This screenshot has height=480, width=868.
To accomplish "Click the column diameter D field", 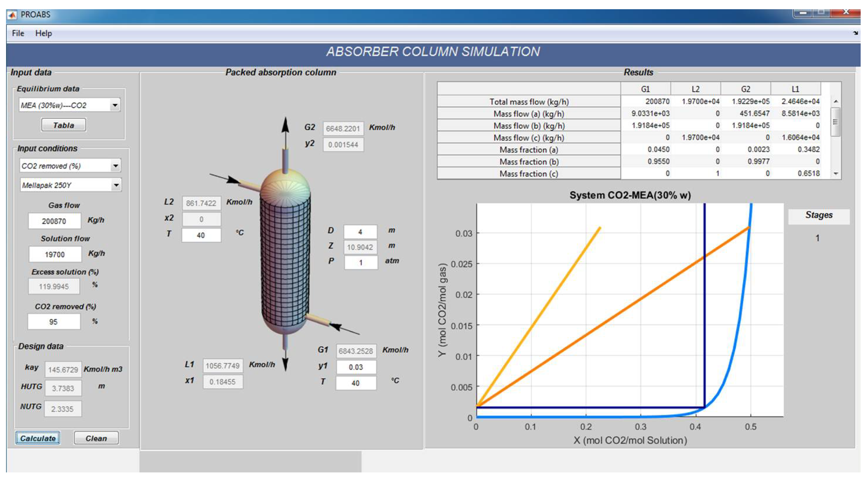I will (360, 232).
